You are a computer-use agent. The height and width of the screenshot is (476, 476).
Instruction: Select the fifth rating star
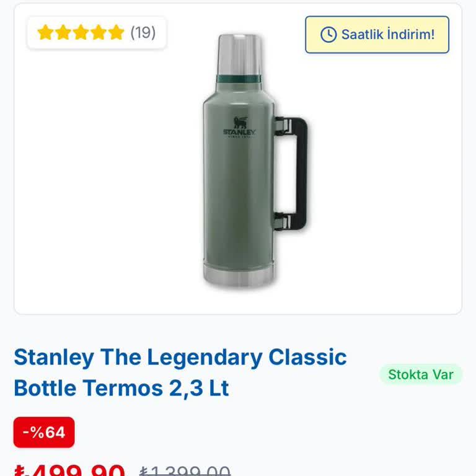(117, 32)
